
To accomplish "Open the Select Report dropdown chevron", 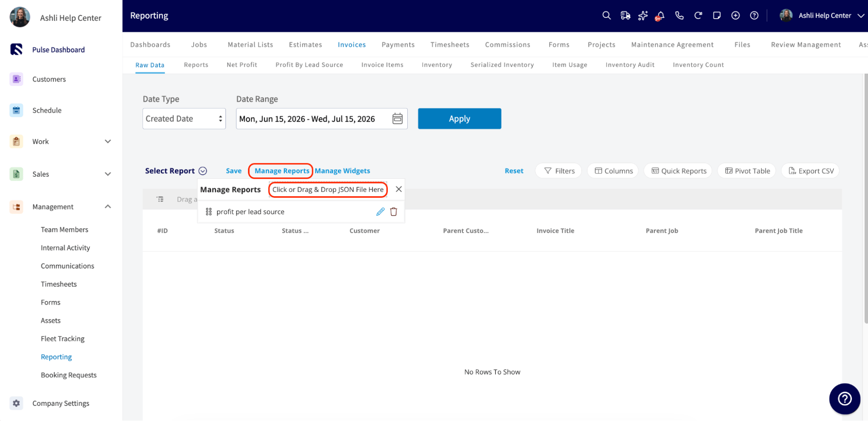I will [x=203, y=171].
